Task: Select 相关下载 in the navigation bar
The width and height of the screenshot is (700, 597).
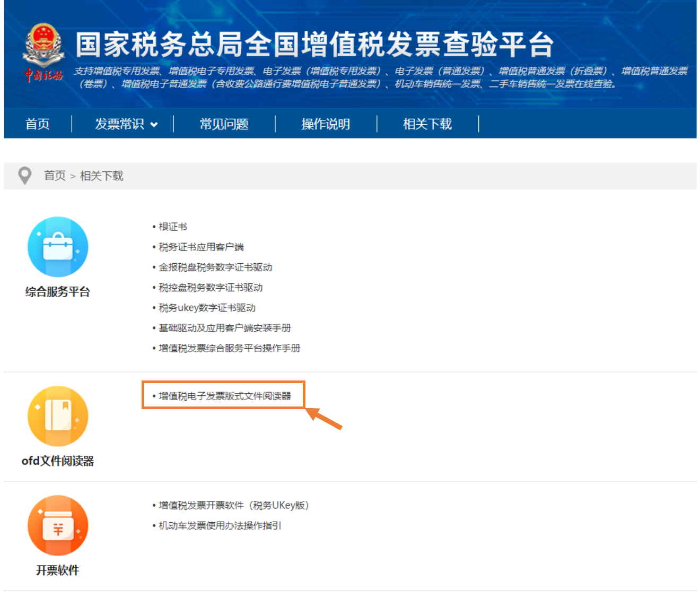Action: click(427, 124)
